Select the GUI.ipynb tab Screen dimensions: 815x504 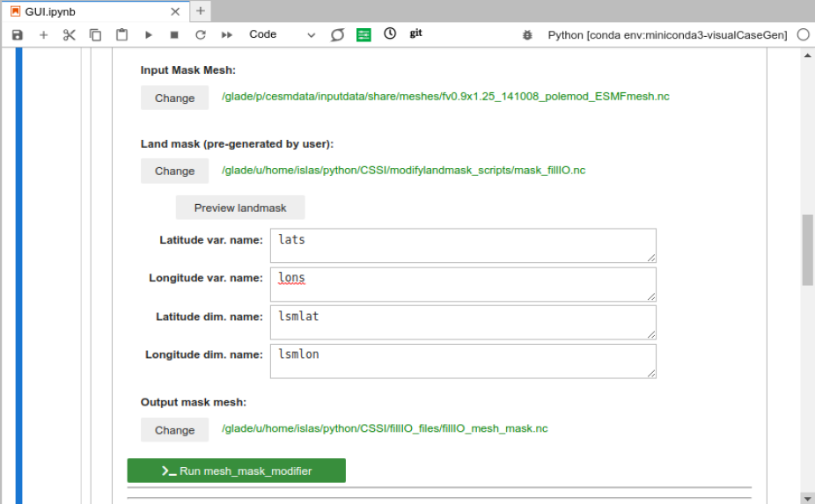(x=53, y=11)
